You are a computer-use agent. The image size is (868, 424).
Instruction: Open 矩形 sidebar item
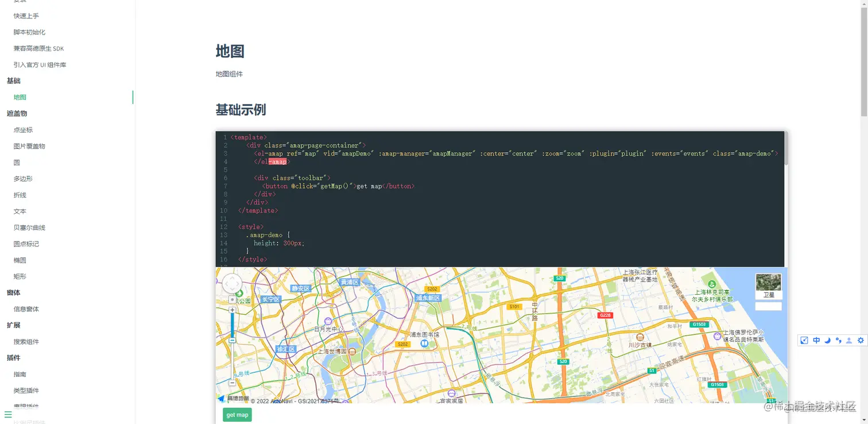coord(20,276)
